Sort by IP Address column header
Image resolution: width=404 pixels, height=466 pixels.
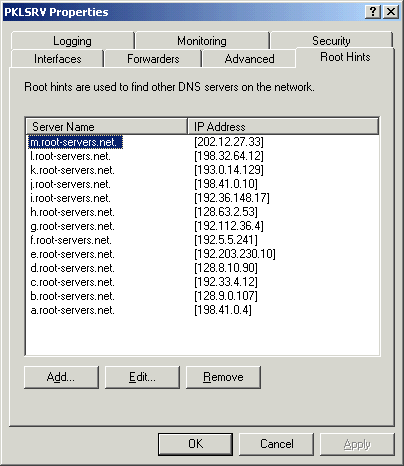click(x=283, y=127)
